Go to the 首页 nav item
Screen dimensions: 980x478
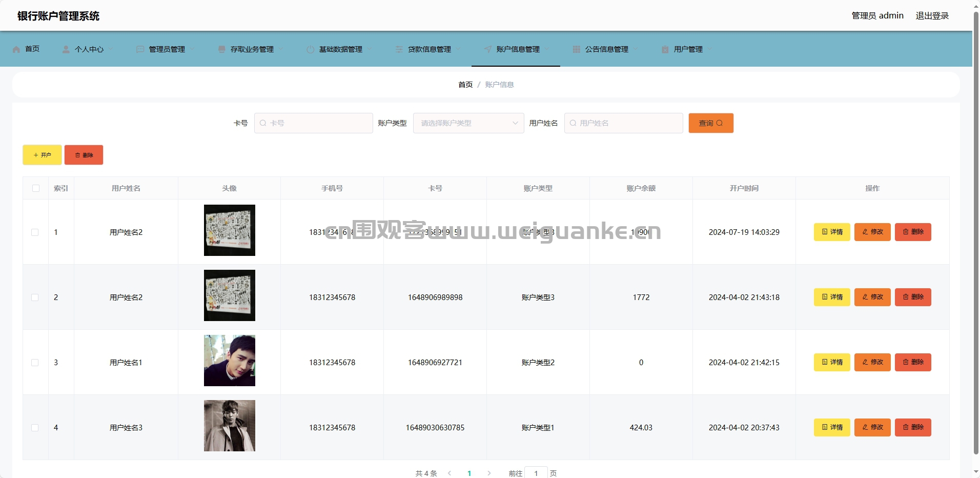[x=26, y=49]
